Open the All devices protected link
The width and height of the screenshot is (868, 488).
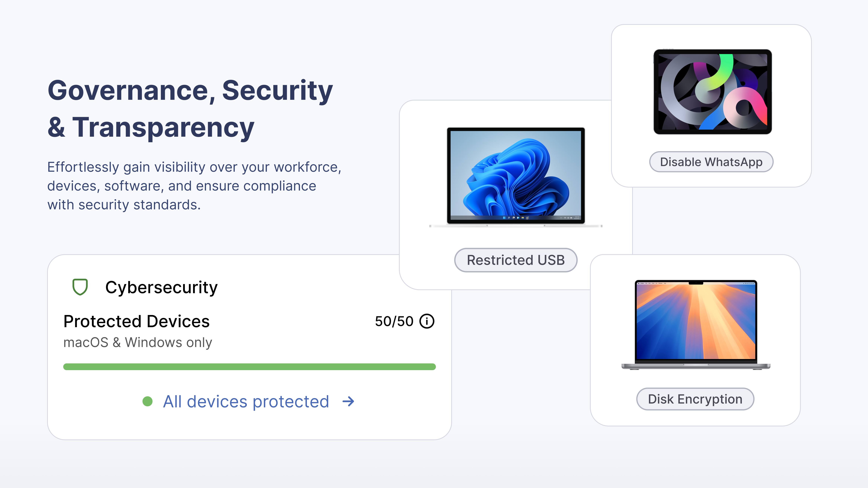click(x=246, y=401)
